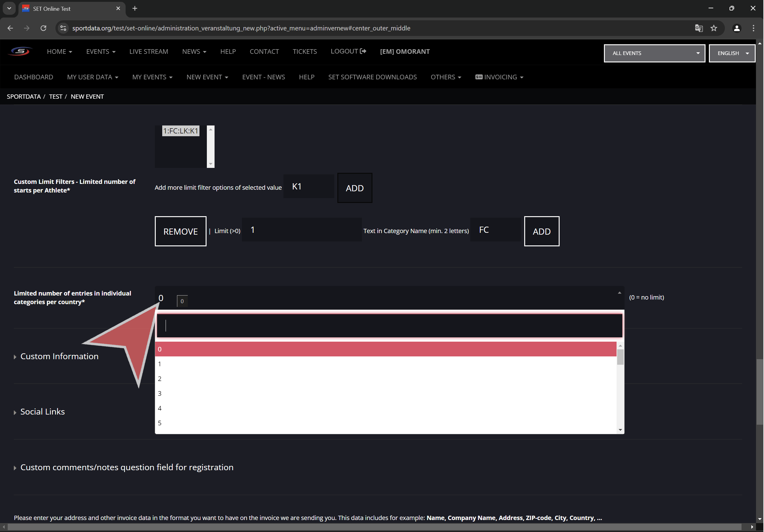
Task: Click the Sportdata logo icon
Action: [21, 52]
